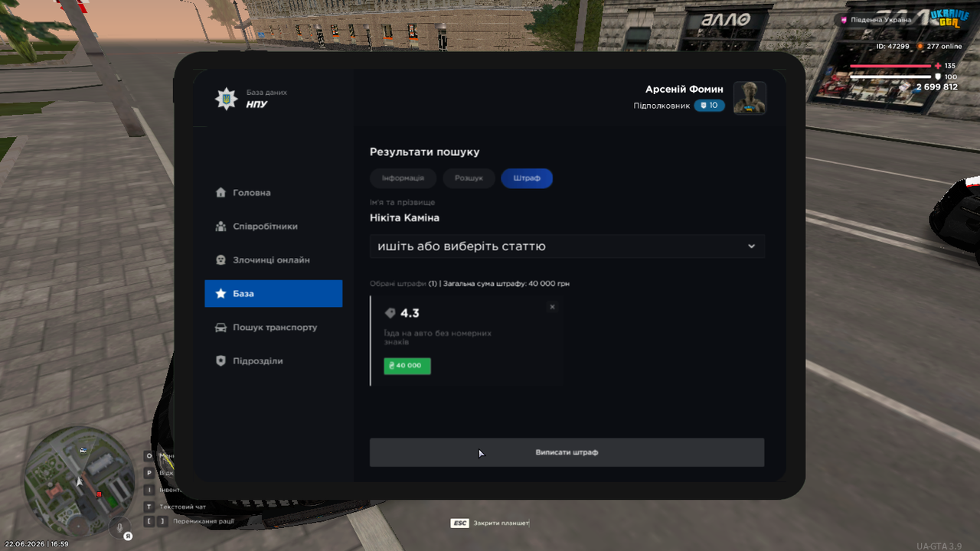Click the Закрити планшет hint

coord(501,523)
